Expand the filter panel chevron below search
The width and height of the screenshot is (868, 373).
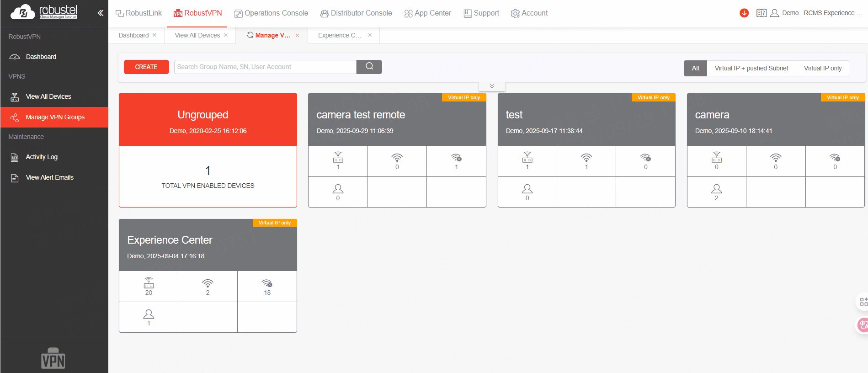click(x=492, y=86)
